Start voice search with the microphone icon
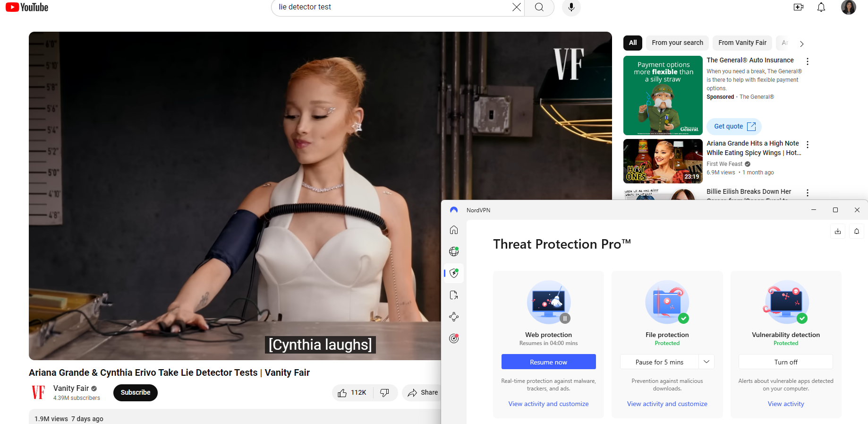 tap(571, 7)
